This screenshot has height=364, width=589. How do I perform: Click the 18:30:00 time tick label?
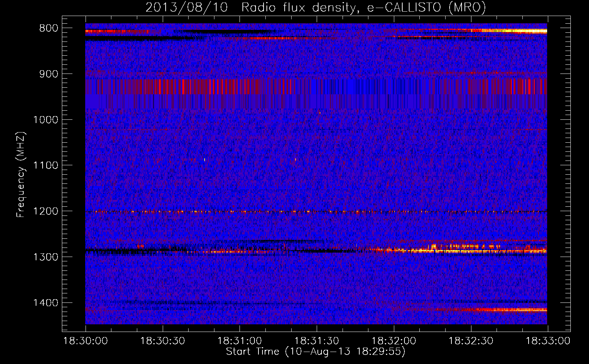(x=86, y=341)
